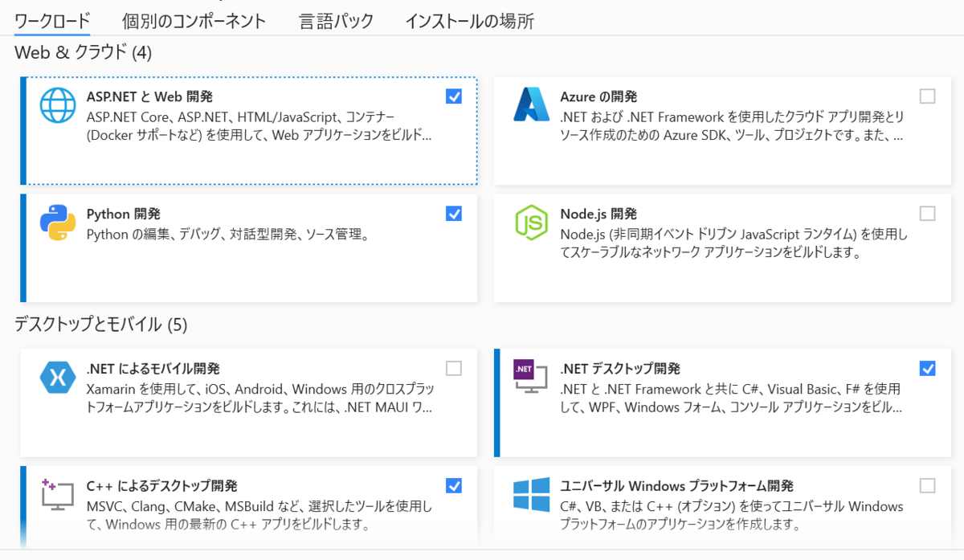
Task: Click the C++ によるデスクトップ開発 title
Action: pos(161,486)
